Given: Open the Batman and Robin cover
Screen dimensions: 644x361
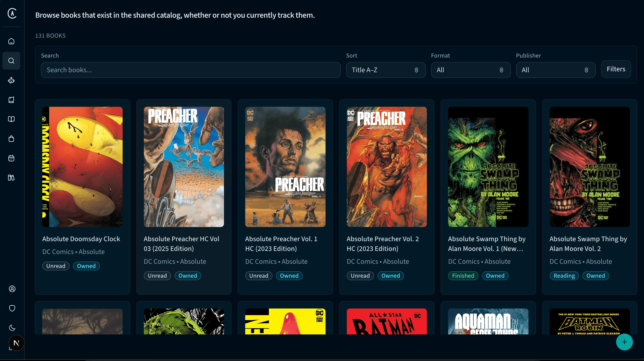Looking at the screenshot, I should pyautogui.click(x=590, y=322).
